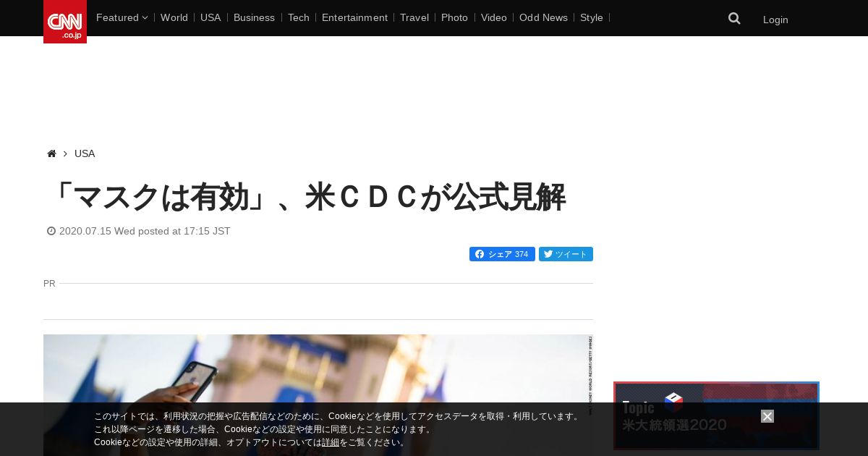Viewport: 868px width, 456px height.
Task: Open the search magnifier icon
Action: click(734, 18)
